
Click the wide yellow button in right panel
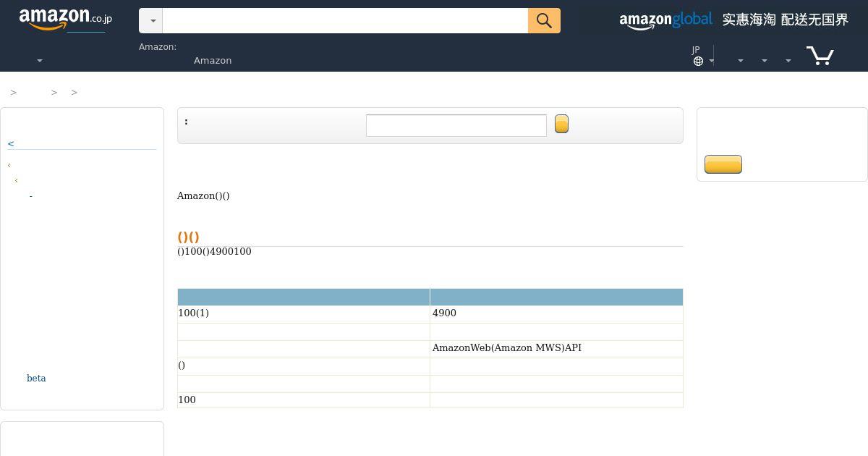point(723,164)
